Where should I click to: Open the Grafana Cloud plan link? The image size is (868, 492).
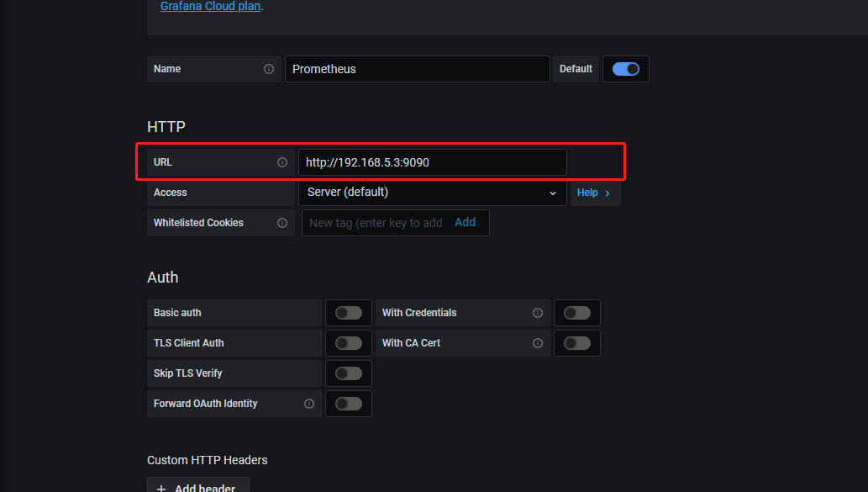point(210,6)
